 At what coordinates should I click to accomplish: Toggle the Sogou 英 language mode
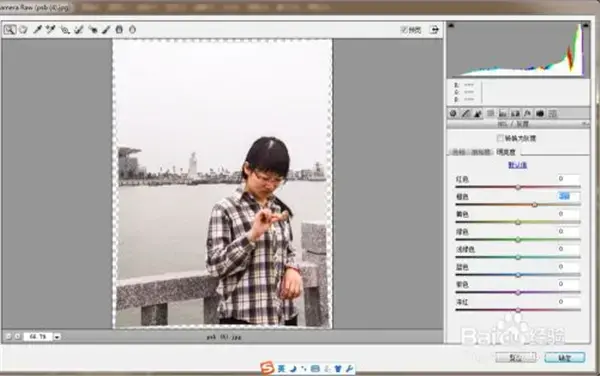click(x=282, y=369)
